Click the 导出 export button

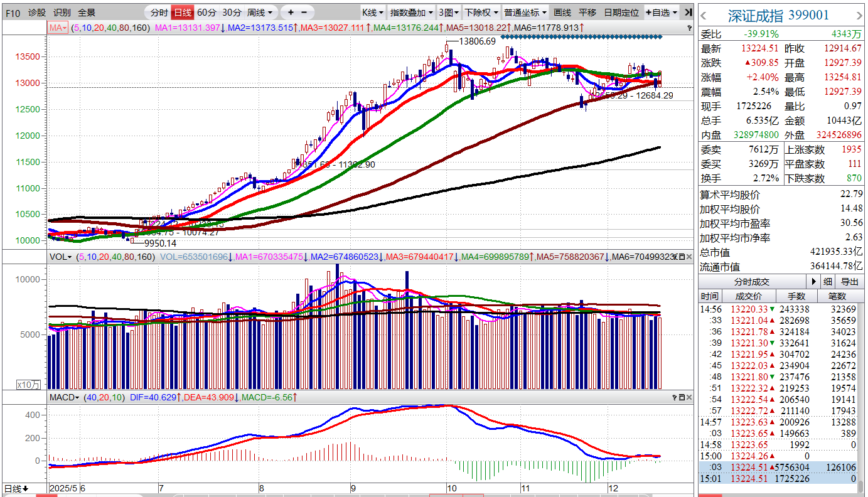(850, 282)
